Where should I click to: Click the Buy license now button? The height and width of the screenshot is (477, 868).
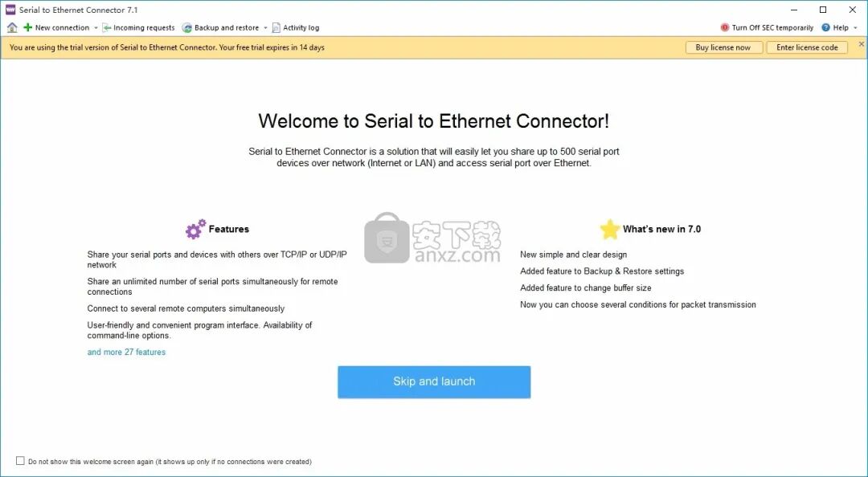click(723, 47)
